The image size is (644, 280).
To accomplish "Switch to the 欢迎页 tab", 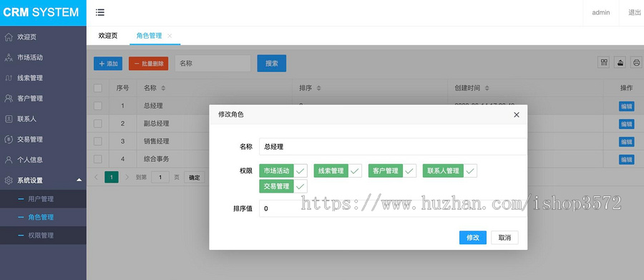I will pos(108,36).
